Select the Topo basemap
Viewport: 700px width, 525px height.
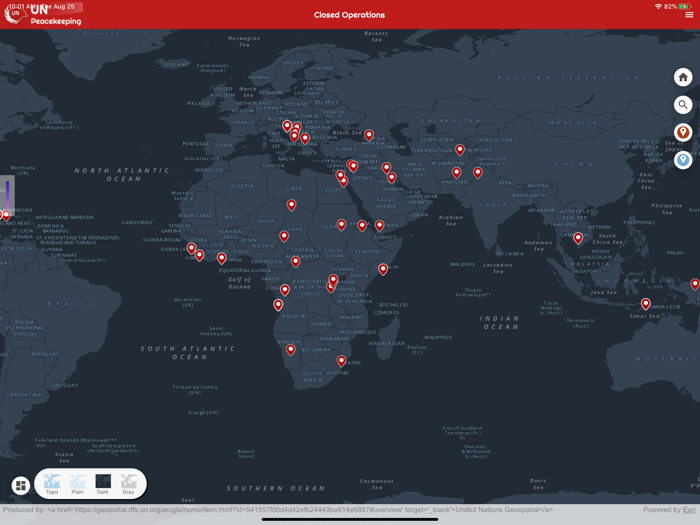52,484
